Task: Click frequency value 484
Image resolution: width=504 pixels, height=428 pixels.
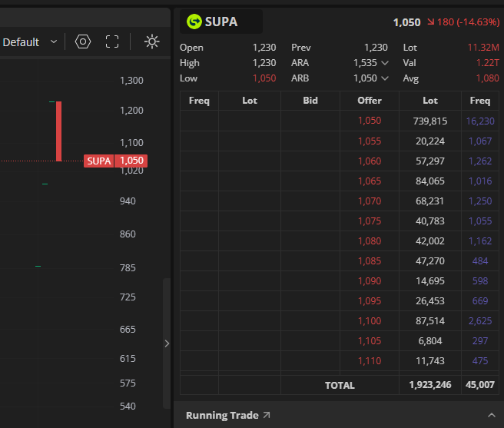Action: coord(480,260)
